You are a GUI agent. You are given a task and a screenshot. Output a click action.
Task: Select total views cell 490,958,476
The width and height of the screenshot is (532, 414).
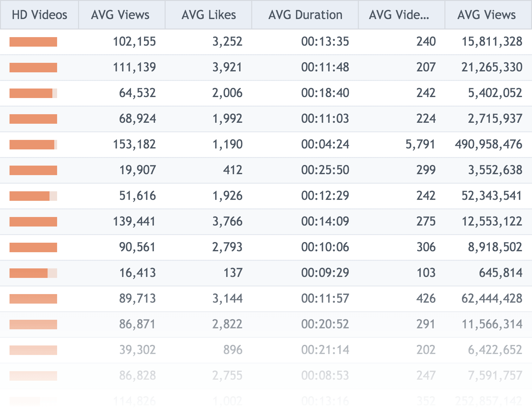click(489, 144)
